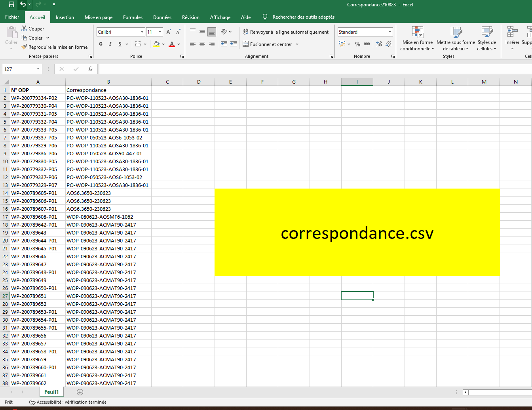
Task: Switch to the Formules ribbon tab
Action: point(133,17)
